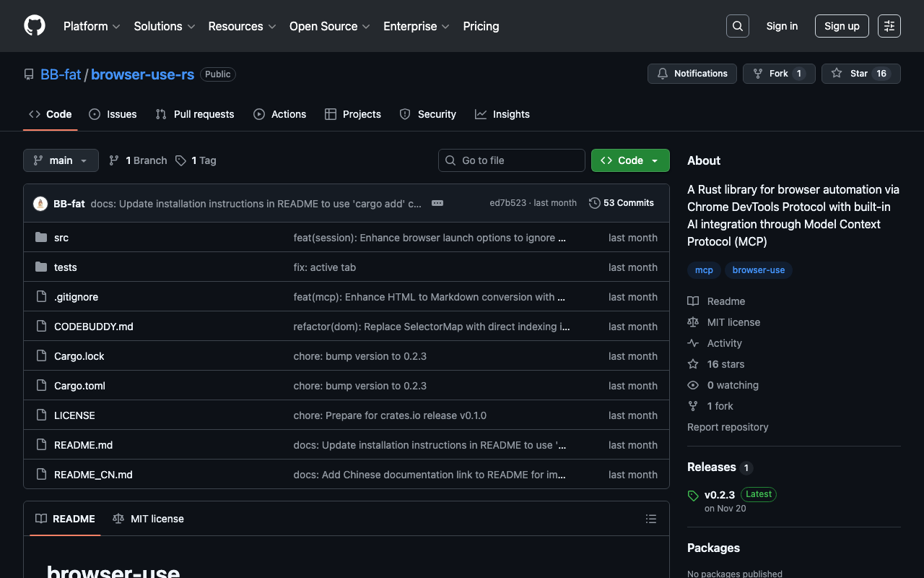Expand the main branch dropdown
The height and width of the screenshot is (578, 924).
tap(61, 160)
